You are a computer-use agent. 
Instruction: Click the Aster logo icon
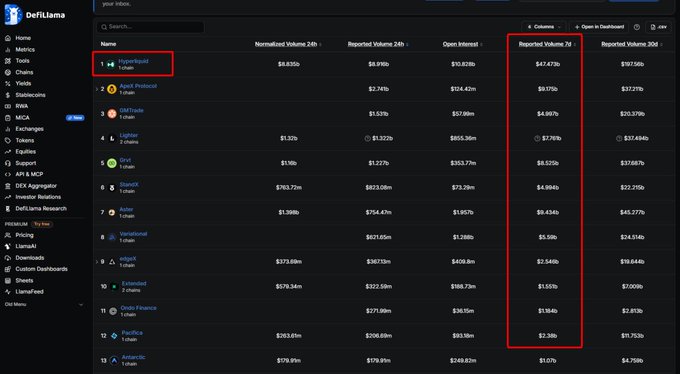[x=112, y=213]
